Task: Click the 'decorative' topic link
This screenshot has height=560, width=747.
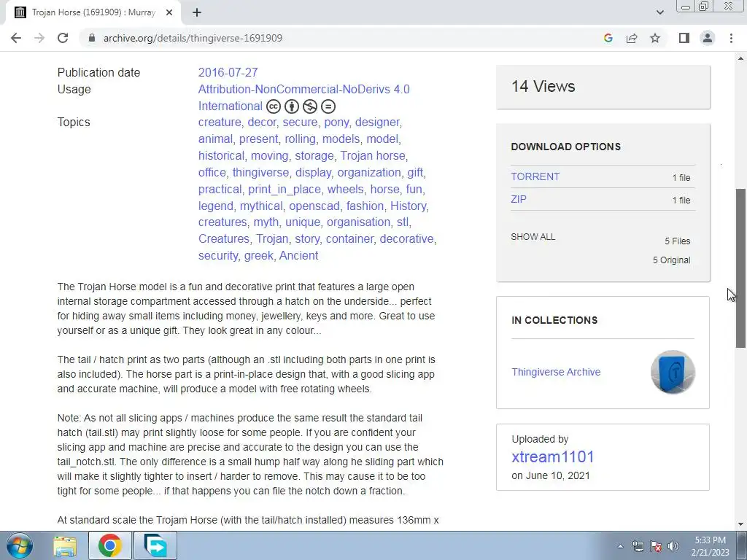Action: coord(406,238)
